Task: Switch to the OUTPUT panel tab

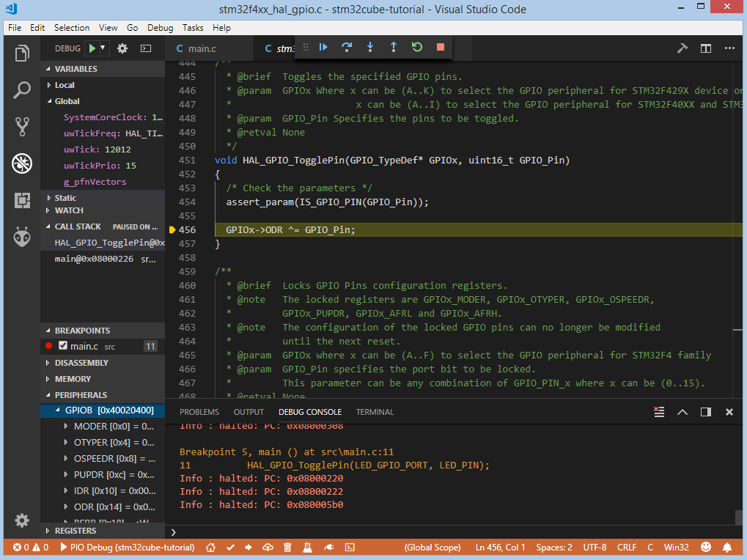Action: 249,412
